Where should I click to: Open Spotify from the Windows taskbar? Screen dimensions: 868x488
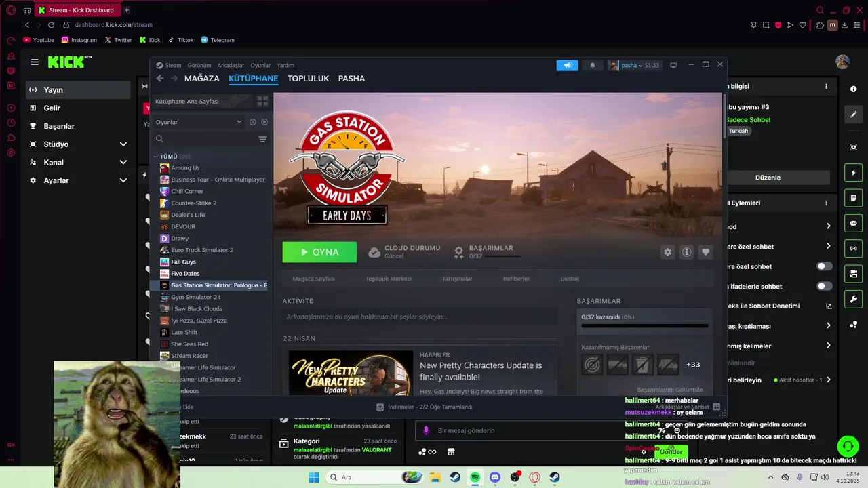pos(475,477)
